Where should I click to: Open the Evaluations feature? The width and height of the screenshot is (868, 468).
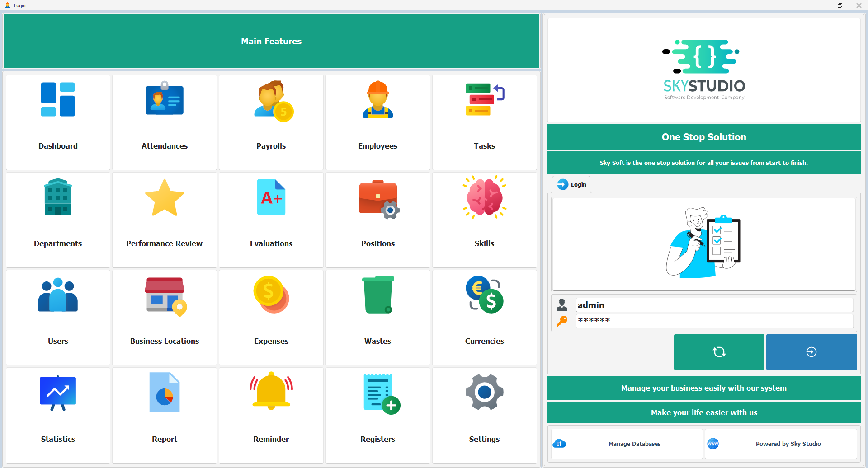[x=271, y=220]
